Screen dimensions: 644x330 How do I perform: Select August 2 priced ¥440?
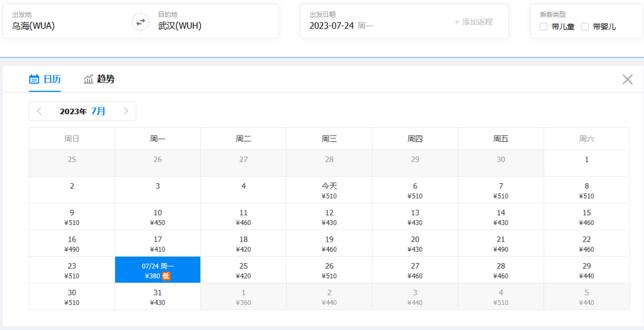coord(329,297)
